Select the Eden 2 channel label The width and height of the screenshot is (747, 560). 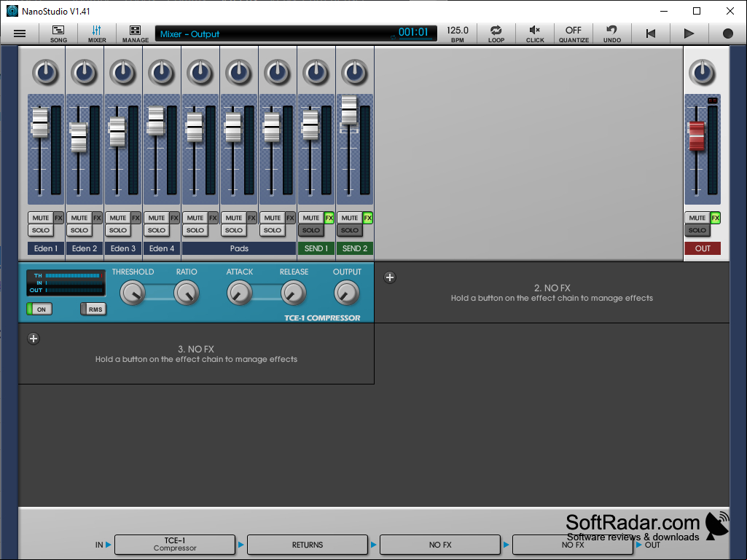tap(85, 248)
